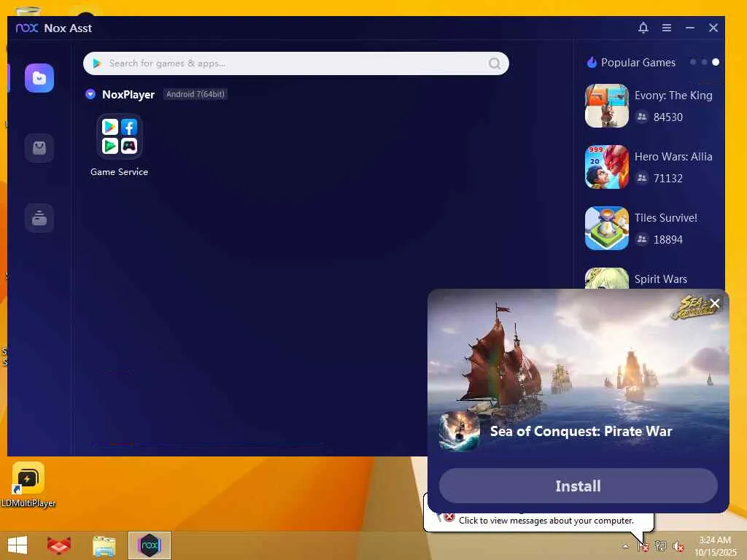
Task: Open the hamburger menu in Nox Asst
Action: (x=667, y=28)
